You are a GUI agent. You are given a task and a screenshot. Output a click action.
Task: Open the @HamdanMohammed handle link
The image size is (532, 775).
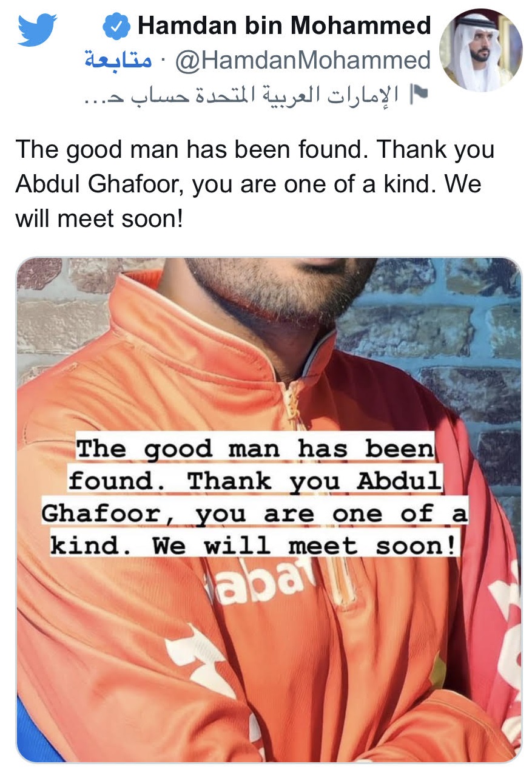click(x=302, y=60)
